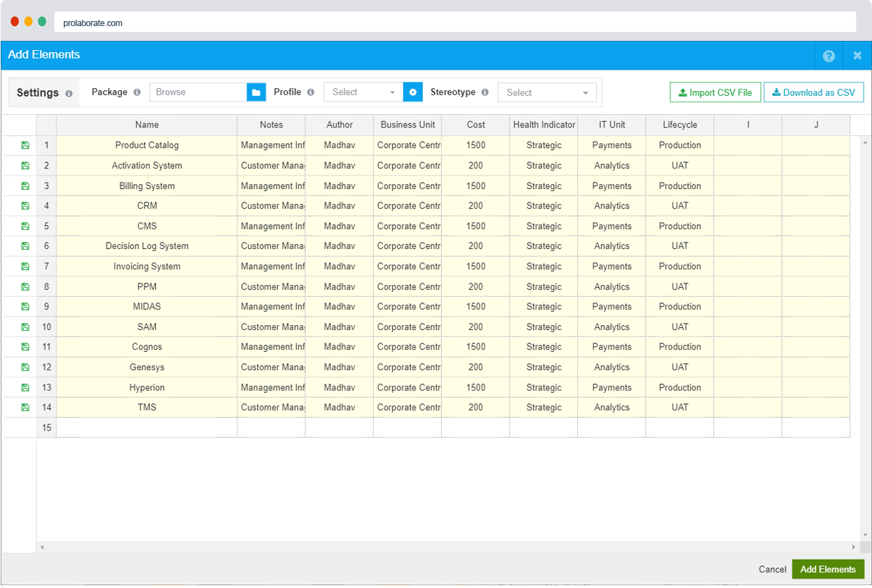Click the save icon for row 14 TMS
Viewport: 872px width, 588px height.
pos(25,408)
